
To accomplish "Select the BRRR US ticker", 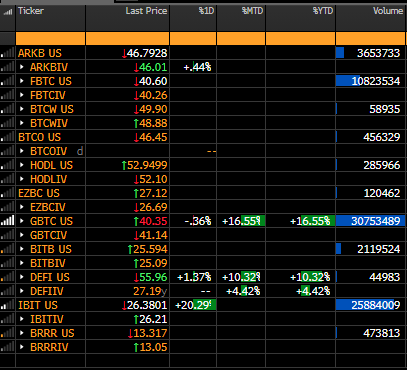I will pyautogui.click(x=52, y=333).
